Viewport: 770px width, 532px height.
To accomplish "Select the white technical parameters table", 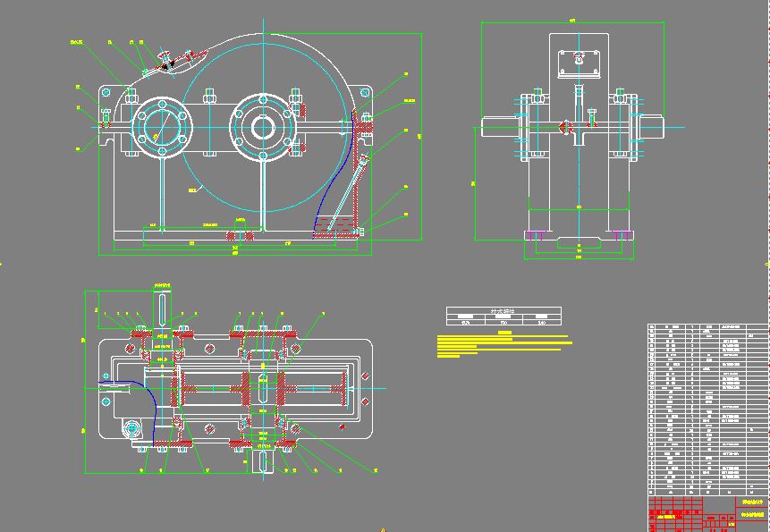I will tap(503, 316).
